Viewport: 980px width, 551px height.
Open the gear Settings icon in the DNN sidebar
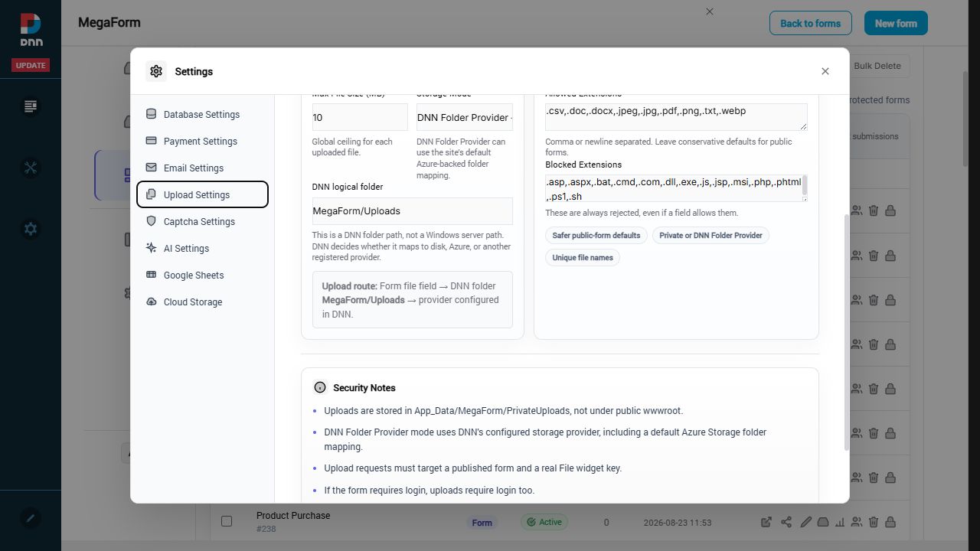(31, 229)
